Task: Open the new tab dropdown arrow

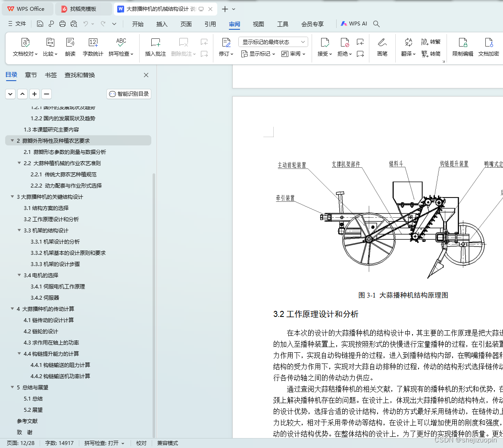Action: tap(234, 9)
